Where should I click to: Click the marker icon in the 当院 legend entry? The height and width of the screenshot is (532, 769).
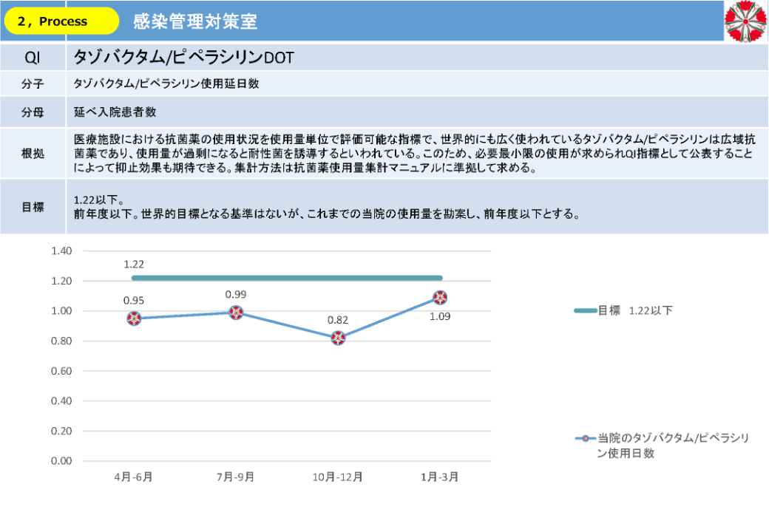point(585,439)
